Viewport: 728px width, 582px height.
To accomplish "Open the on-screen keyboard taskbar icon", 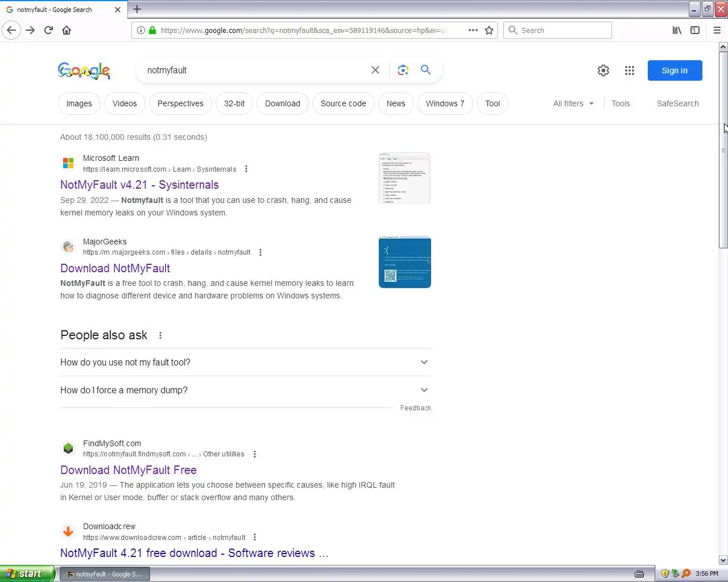I will tap(639, 573).
